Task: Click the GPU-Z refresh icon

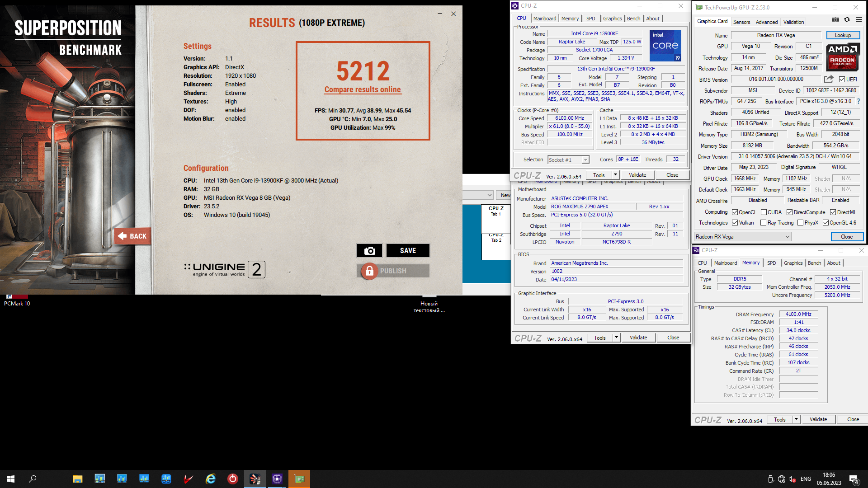Action: click(x=847, y=19)
